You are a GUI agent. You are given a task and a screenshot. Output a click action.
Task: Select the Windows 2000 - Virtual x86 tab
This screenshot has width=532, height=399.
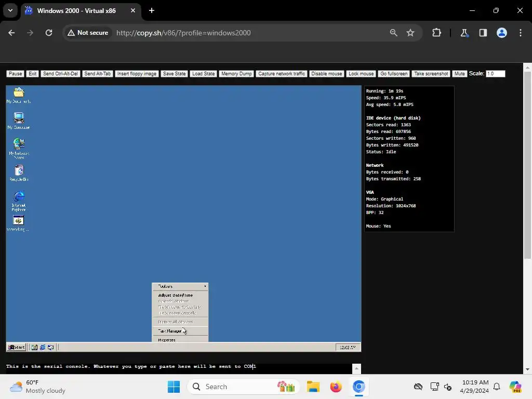coord(81,10)
